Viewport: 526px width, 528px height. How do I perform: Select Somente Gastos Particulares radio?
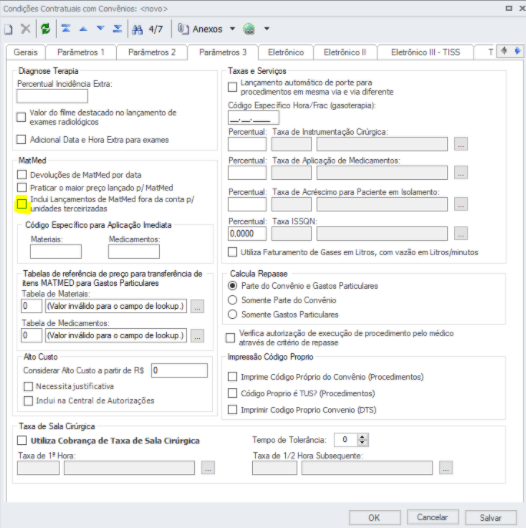(x=232, y=314)
